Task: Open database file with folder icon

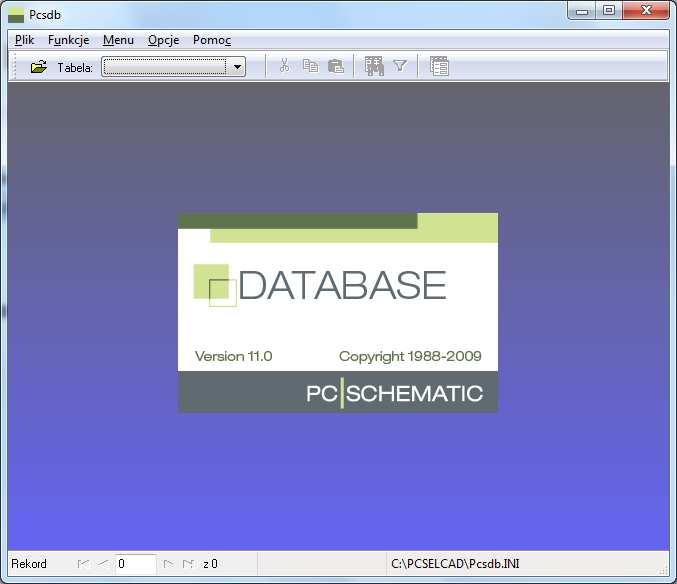Action: [x=38, y=67]
